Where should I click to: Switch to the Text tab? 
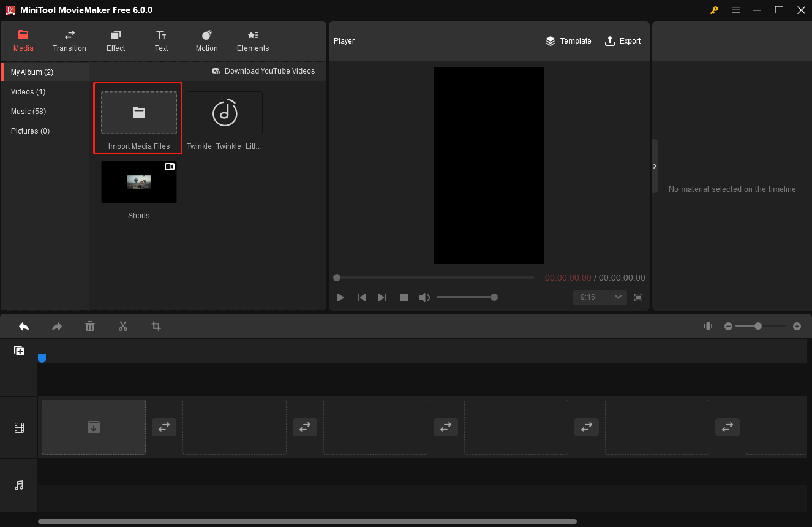click(161, 41)
